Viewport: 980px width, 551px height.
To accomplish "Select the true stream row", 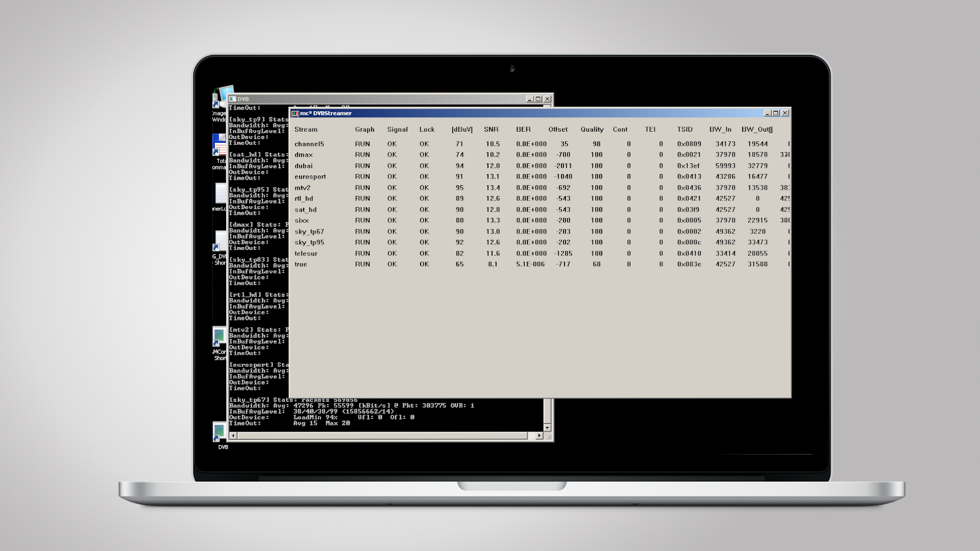I will (301, 264).
